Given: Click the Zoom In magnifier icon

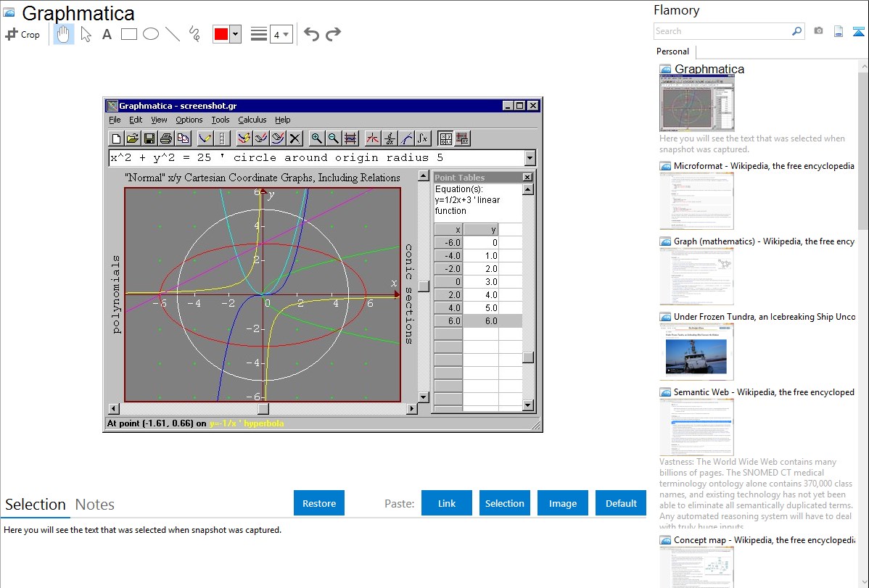Looking at the screenshot, I should point(316,138).
